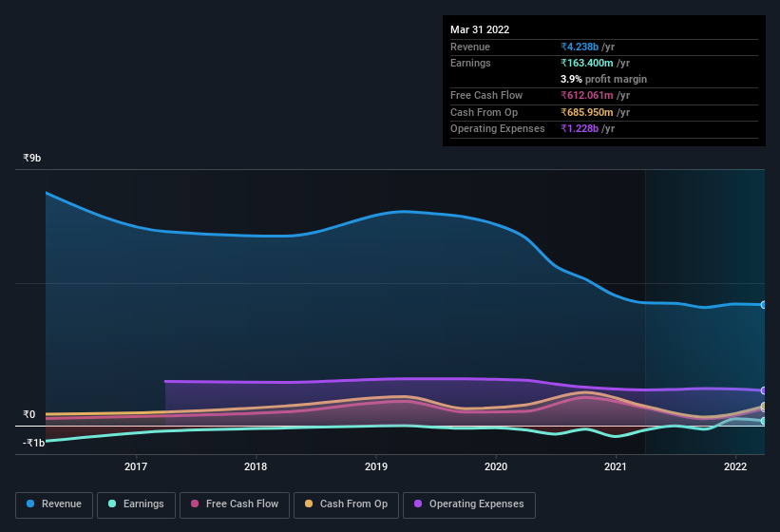Viewport: 780px width, 532px height.
Task: Click the 3.9% profit margin text
Action: (603, 79)
